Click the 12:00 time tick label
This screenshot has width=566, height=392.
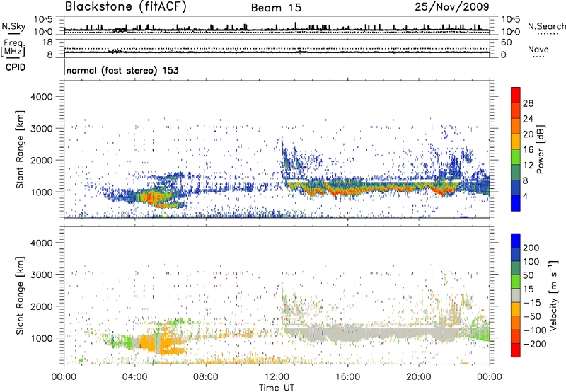pos(277,377)
